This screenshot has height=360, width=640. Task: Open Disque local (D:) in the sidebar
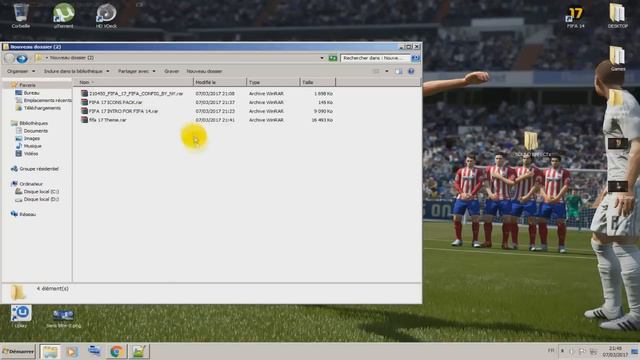[x=37, y=200]
